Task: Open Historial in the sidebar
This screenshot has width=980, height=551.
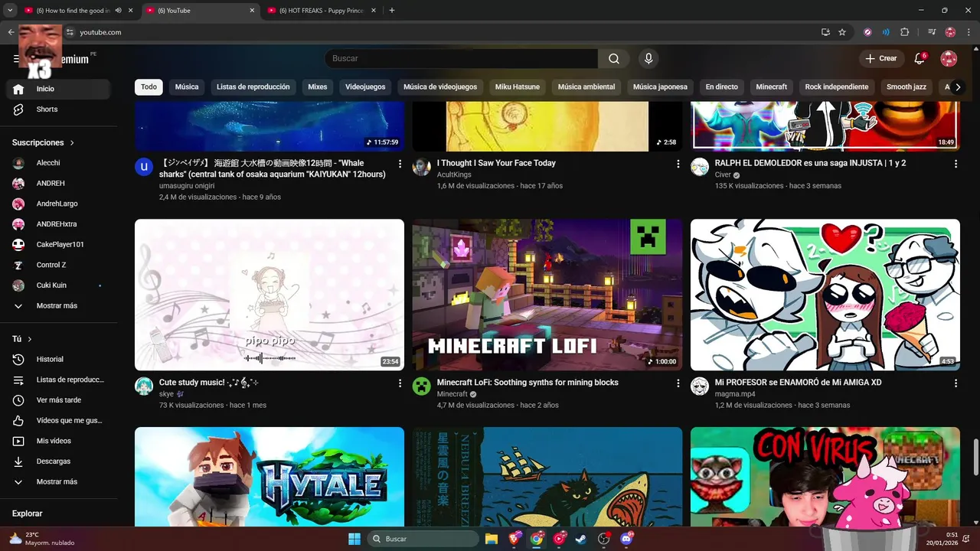Action: point(60,360)
